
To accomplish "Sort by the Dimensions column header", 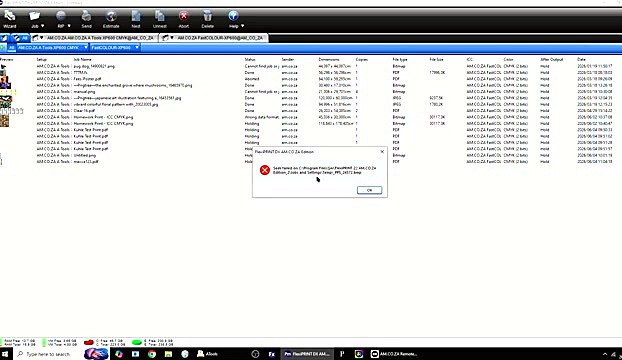I will (x=329, y=59).
